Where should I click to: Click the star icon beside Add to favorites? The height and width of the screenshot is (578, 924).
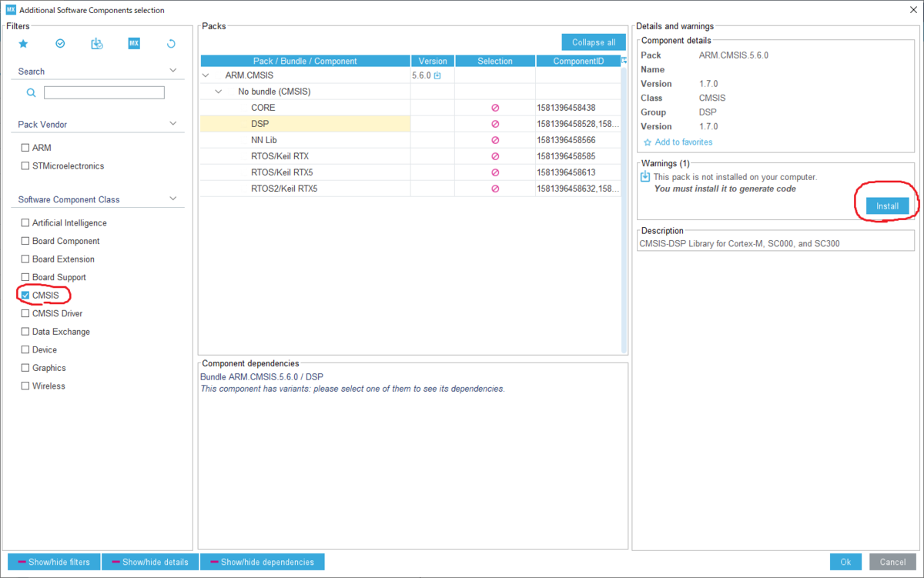click(648, 142)
